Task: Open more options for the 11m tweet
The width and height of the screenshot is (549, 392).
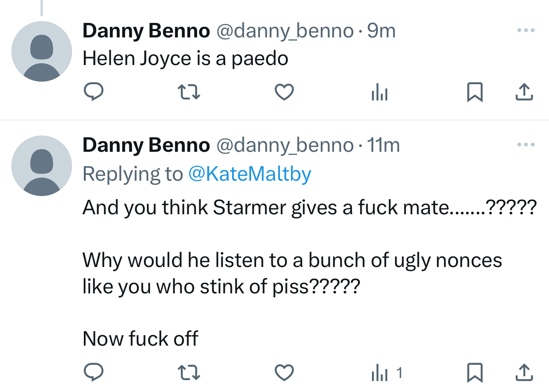Action: (x=525, y=145)
